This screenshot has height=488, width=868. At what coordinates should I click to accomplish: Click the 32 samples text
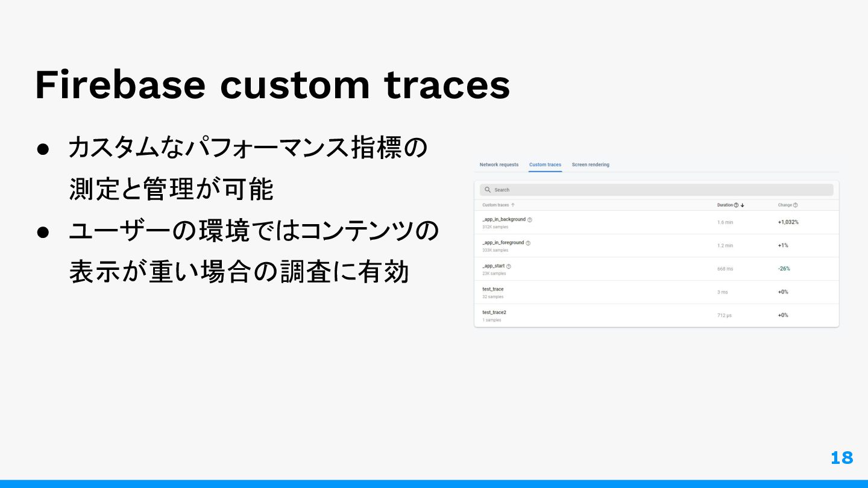click(x=493, y=297)
